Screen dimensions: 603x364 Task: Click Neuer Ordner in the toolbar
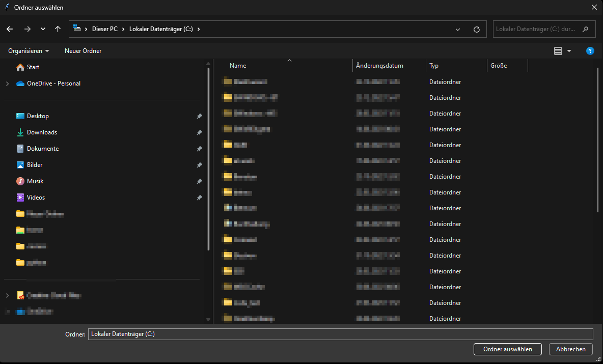[83, 51]
